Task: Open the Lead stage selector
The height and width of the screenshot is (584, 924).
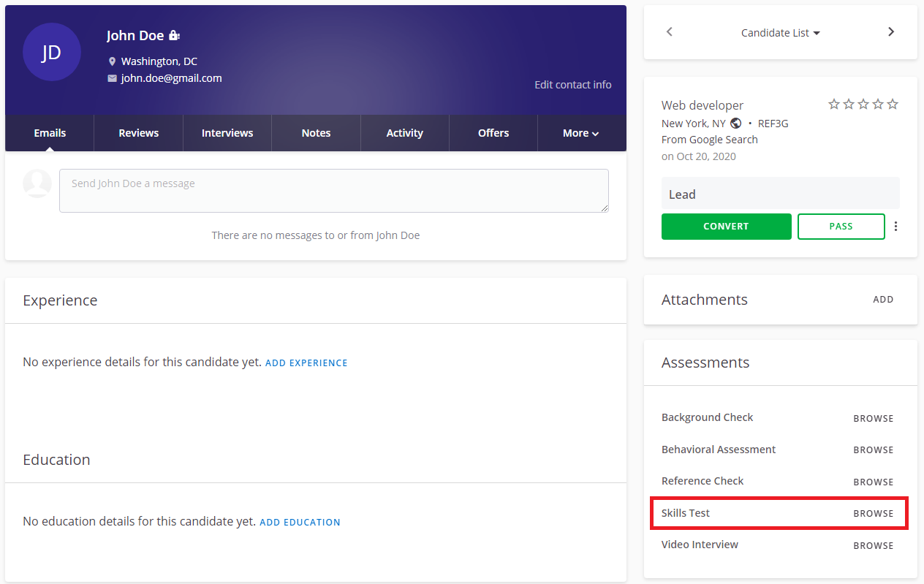Action: tap(781, 194)
